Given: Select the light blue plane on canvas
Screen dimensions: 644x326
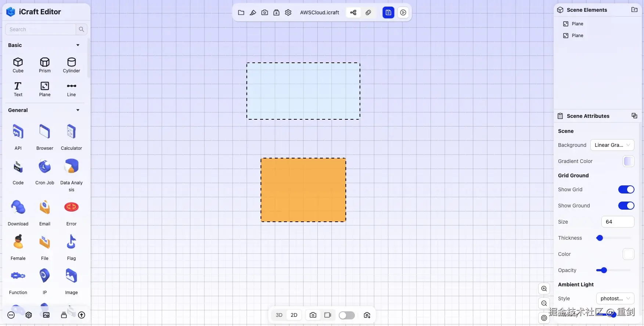Looking at the screenshot, I should tap(303, 91).
